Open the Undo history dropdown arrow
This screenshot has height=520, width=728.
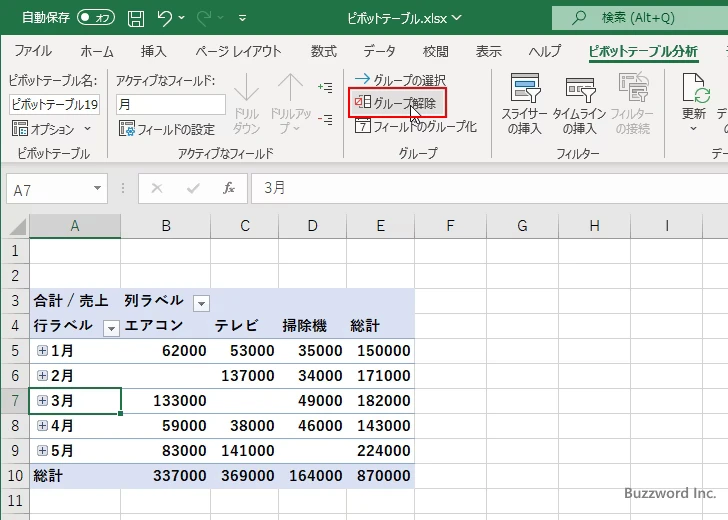coord(182,18)
